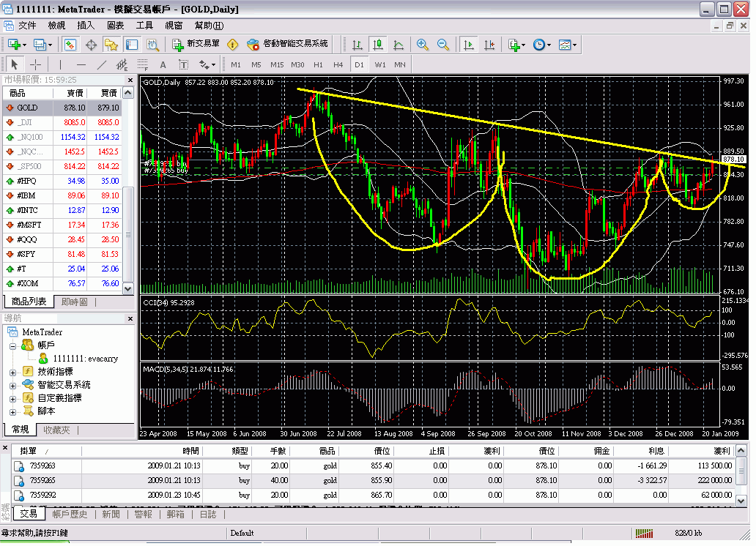
Task: Click the 新交易單 new order button
Action: tap(196, 45)
